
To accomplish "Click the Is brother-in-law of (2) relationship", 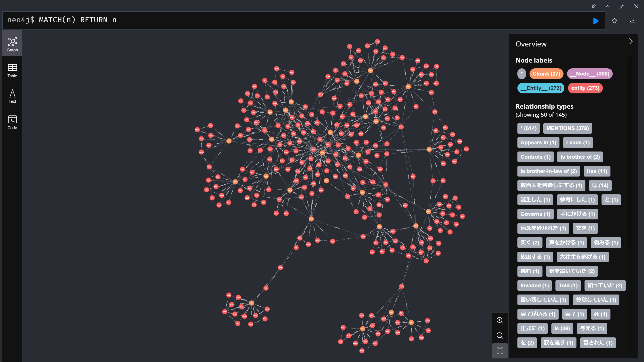I will point(548,171).
